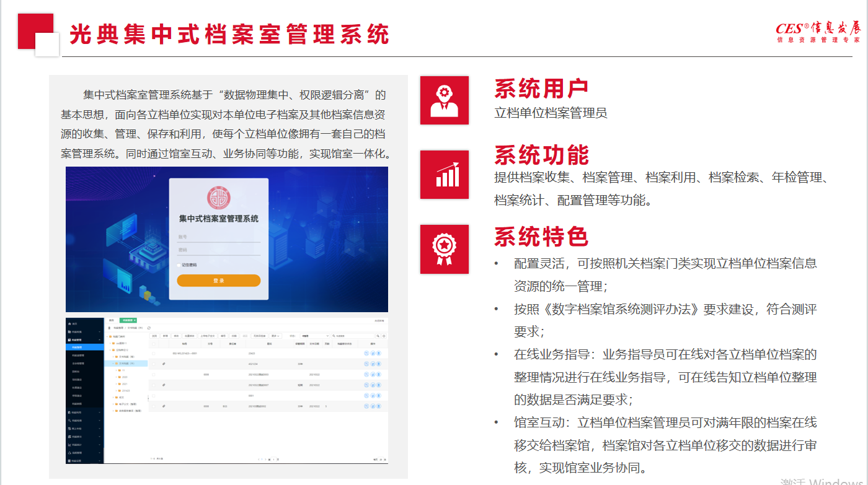The width and height of the screenshot is (868, 485).
Task: Click the trash delete icon in 0001 row
Action: pos(379,396)
